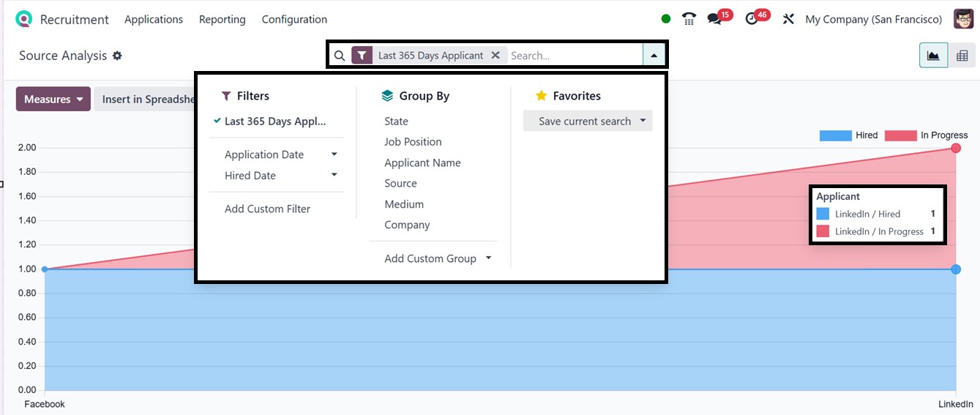The width and height of the screenshot is (980, 415).
Task: Open the Reporting menu
Action: coord(222,19)
